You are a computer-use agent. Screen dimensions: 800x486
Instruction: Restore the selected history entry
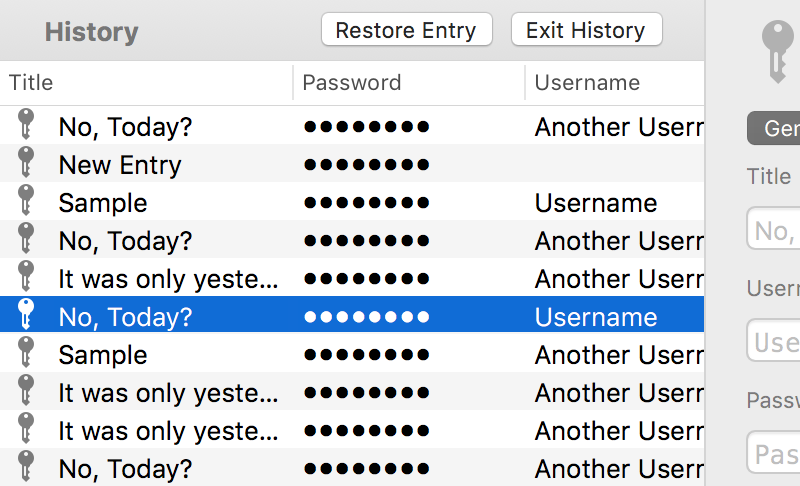(407, 30)
